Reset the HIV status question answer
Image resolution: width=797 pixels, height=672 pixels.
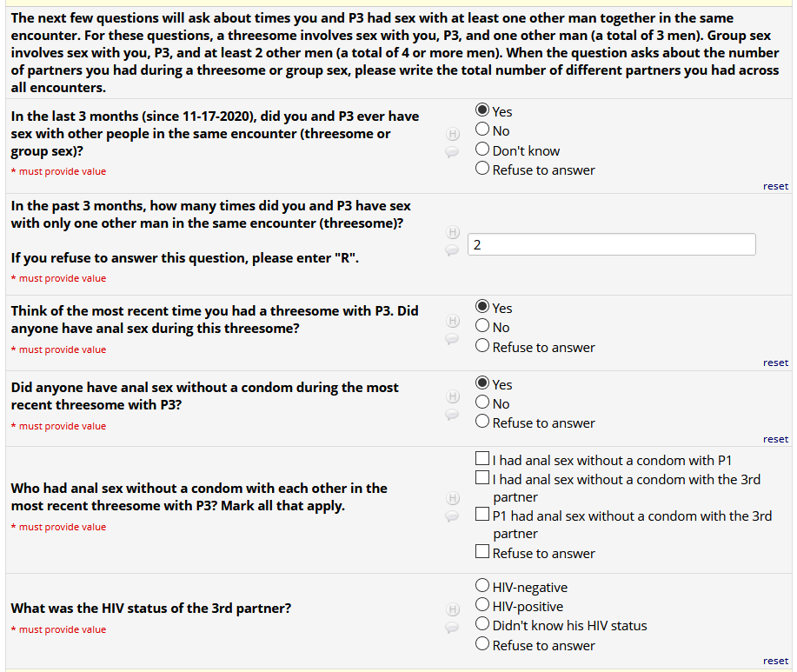pos(775,661)
